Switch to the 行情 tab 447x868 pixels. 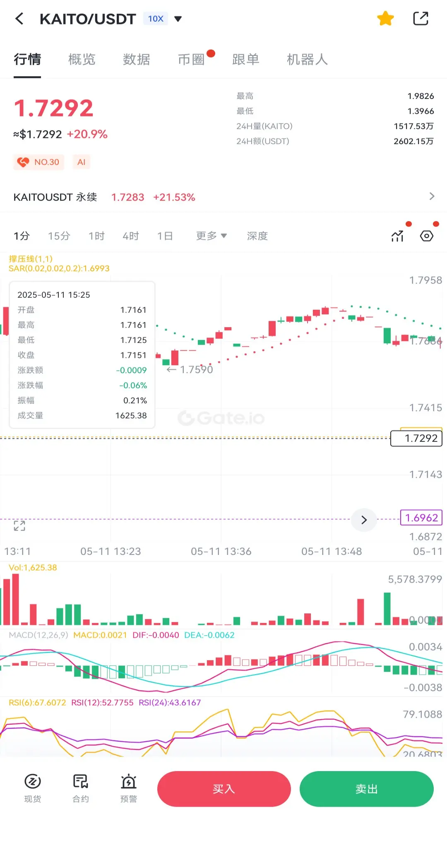point(27,59)
